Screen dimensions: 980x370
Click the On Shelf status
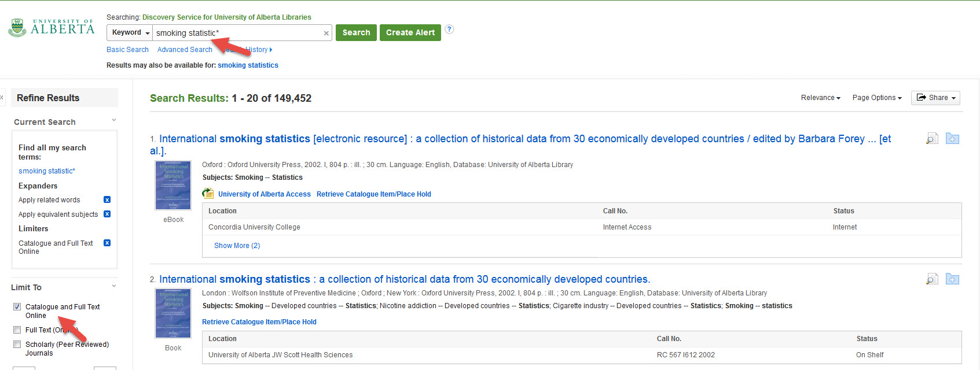click(870, 355)
